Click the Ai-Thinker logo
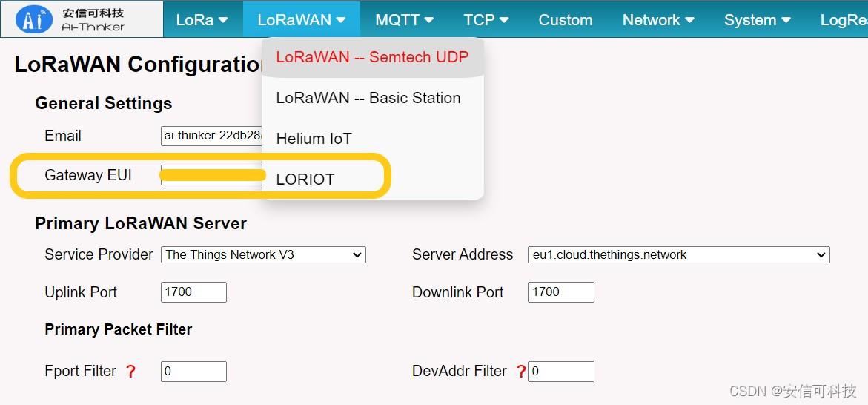The height and width of the screenshot is (405, 868). click(82, 19)
